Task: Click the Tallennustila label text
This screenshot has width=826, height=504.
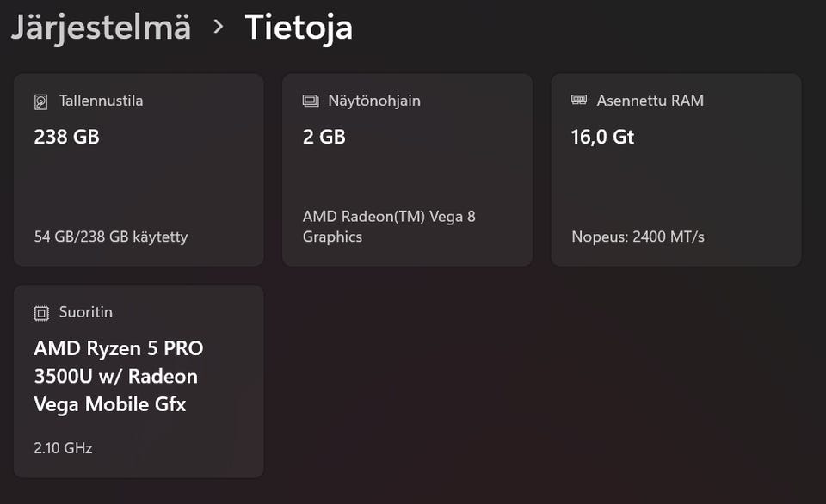Action: [101, 101]
